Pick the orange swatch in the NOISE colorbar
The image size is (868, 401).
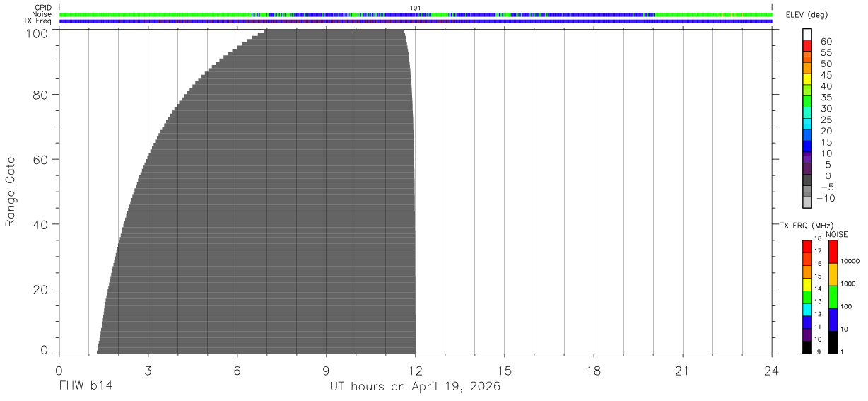click(833, 274)
